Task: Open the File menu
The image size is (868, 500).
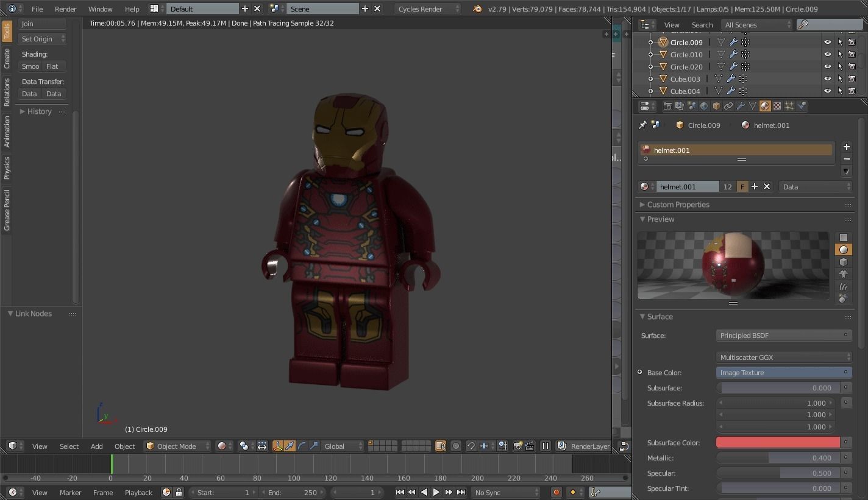Action: (x=37, y=9)
